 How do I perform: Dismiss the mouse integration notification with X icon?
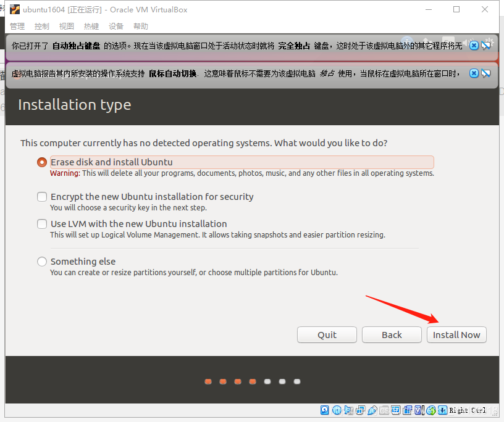474,73
